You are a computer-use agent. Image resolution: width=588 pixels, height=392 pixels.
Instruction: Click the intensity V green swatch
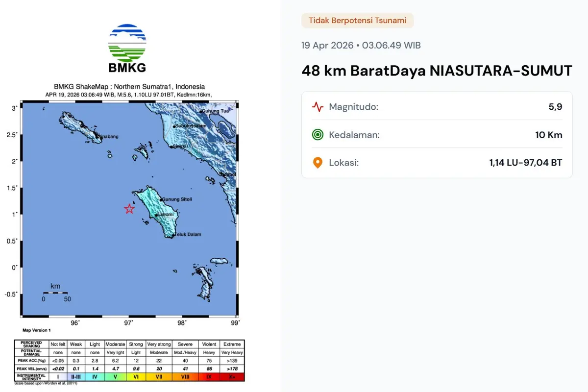pyautogui.click(x=115, y=377)
